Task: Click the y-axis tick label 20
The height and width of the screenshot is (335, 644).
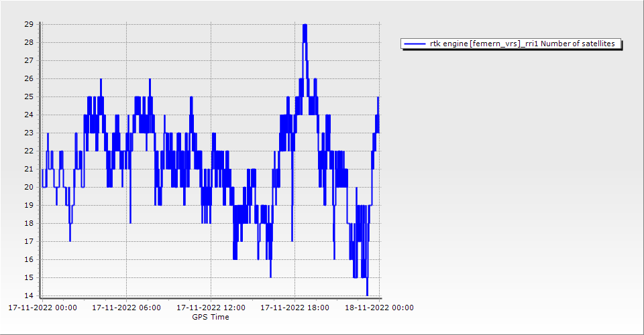Action: tap(29, 187)
